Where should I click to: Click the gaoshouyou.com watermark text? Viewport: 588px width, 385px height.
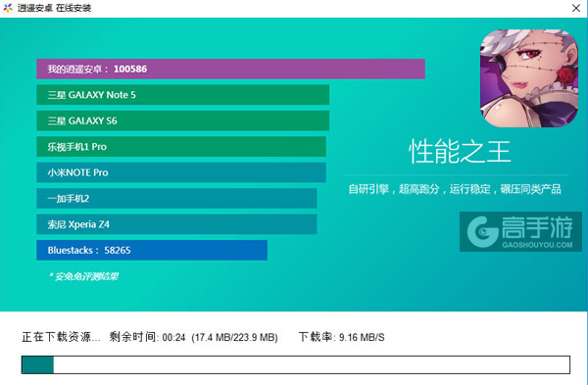tap(537, 245)
